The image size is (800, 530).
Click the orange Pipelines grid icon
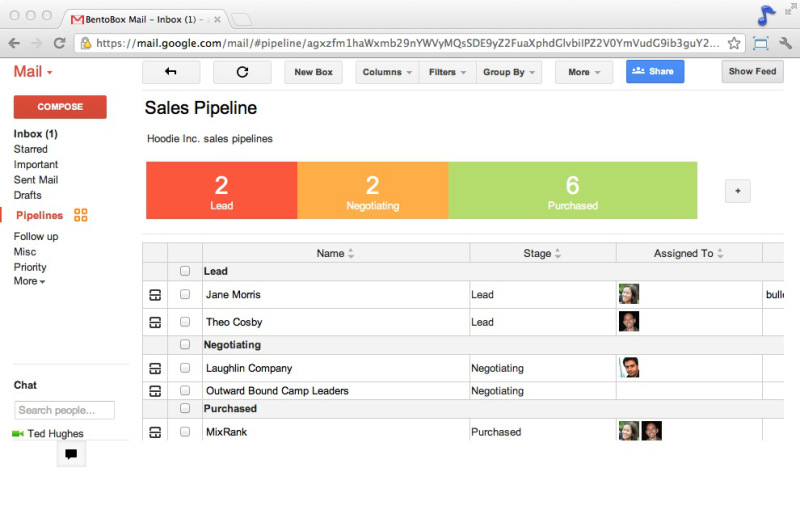(x=81, y=215)
